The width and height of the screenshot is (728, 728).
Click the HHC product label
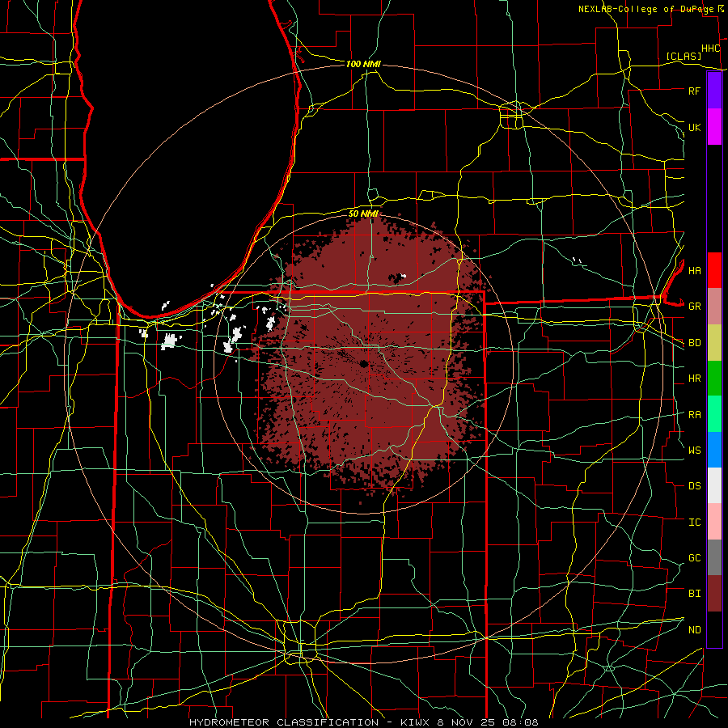(710, 49)
